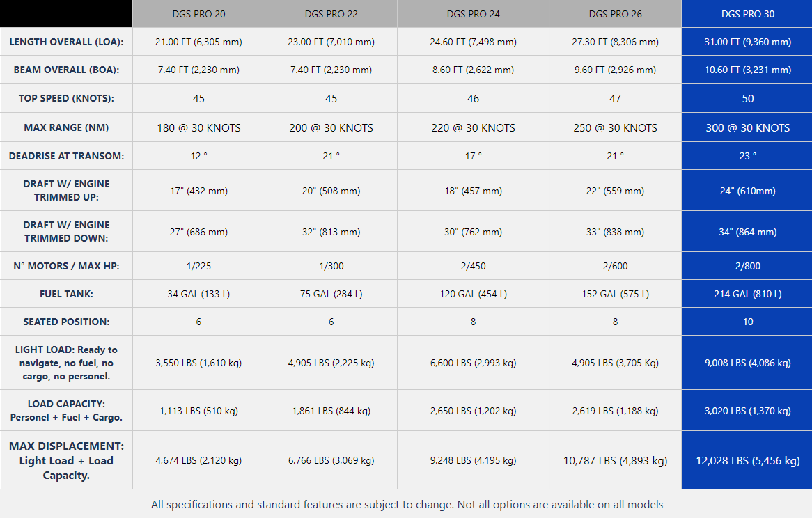Image resolution: width=812 pixels, height=518 pixels.
Task: Click the specifications subject to change disclaimer text
Action: point(407,504)
